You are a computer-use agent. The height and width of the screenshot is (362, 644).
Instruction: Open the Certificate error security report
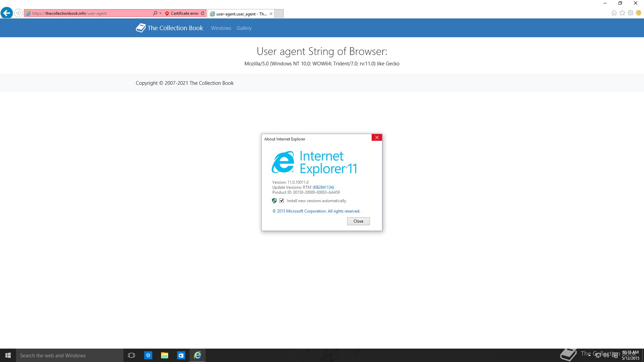click(x=182, y=13)
